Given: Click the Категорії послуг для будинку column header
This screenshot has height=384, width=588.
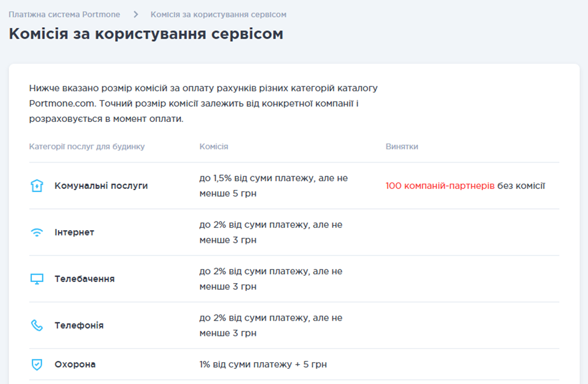Looking at the screenshot, I should pyautogui.click(x=87, y=147).
